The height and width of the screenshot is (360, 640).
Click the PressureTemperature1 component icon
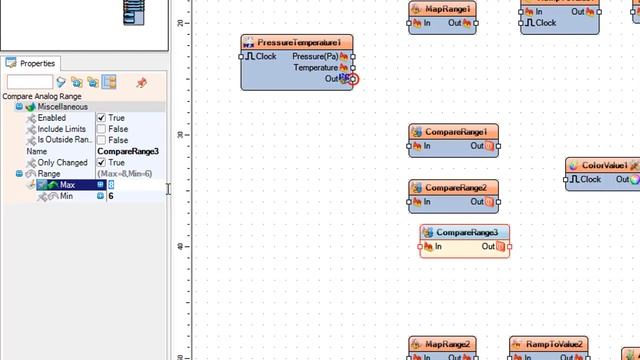248,42
